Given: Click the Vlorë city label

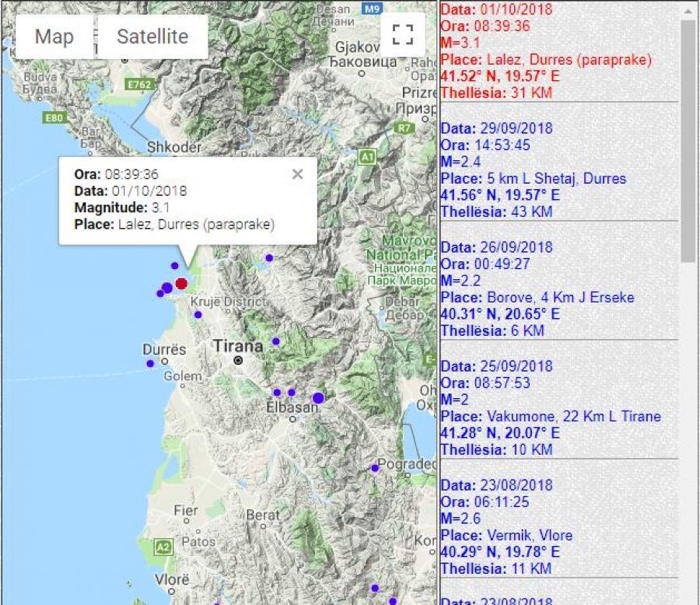Looking at the screenshot, I should (172, 579).
